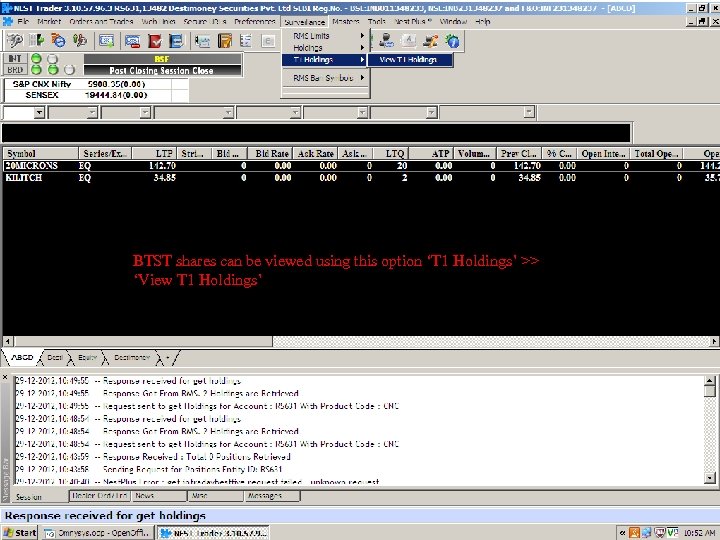Open the Messages tab in message bar
Screen dimensions: 720x540
272,496
